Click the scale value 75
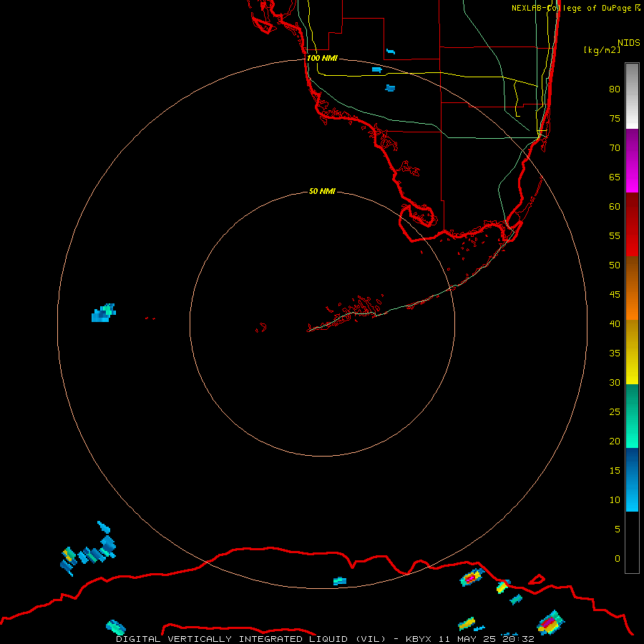The image size is (644, 644). click(x=615, y=118)
